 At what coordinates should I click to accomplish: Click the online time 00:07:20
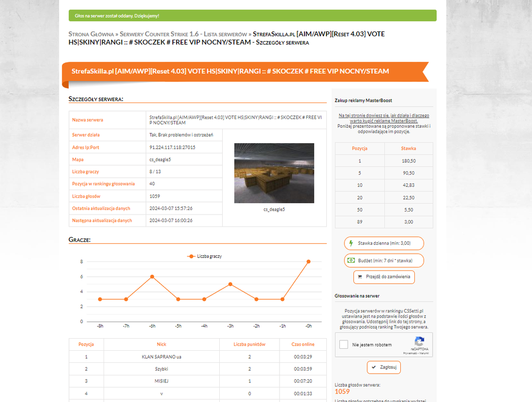303,381
